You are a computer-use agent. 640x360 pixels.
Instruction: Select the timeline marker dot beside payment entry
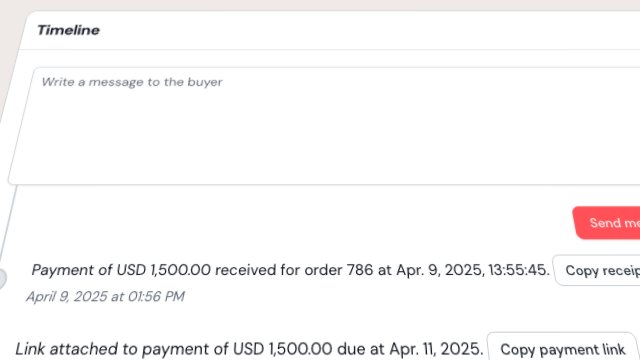click(x=2, y=278)
